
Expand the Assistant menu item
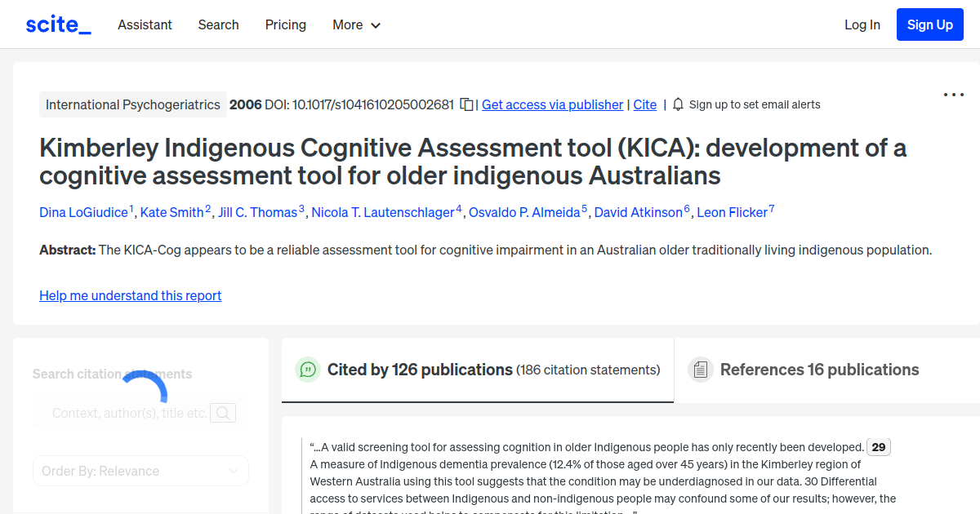pos(145,24)
